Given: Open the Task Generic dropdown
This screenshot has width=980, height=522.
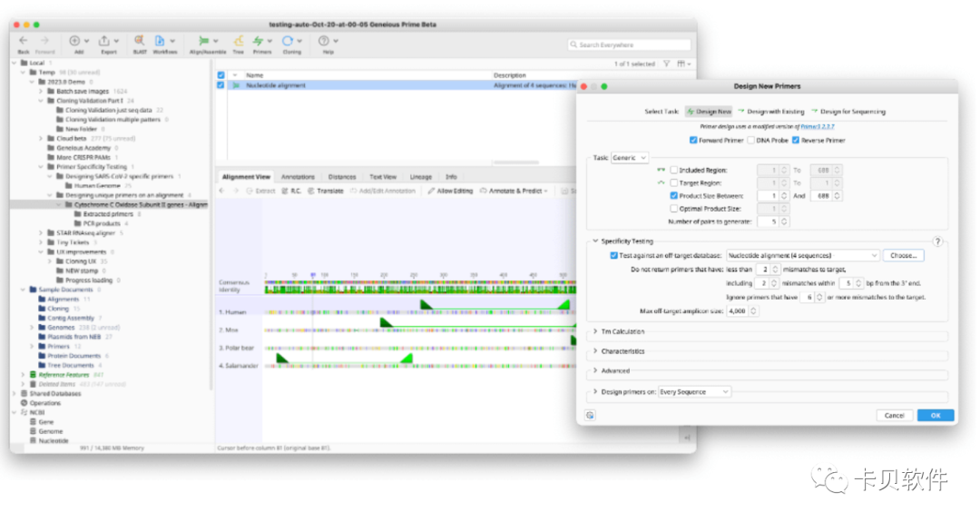Looking at the screenshot, I should (x=630, y=158).
